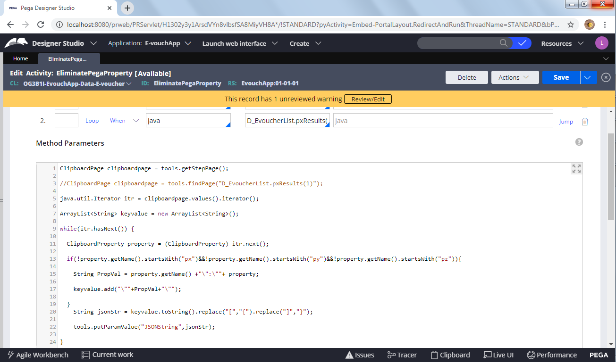Open the Actions dropdown

pyautogui.click(x=515, y=77)
